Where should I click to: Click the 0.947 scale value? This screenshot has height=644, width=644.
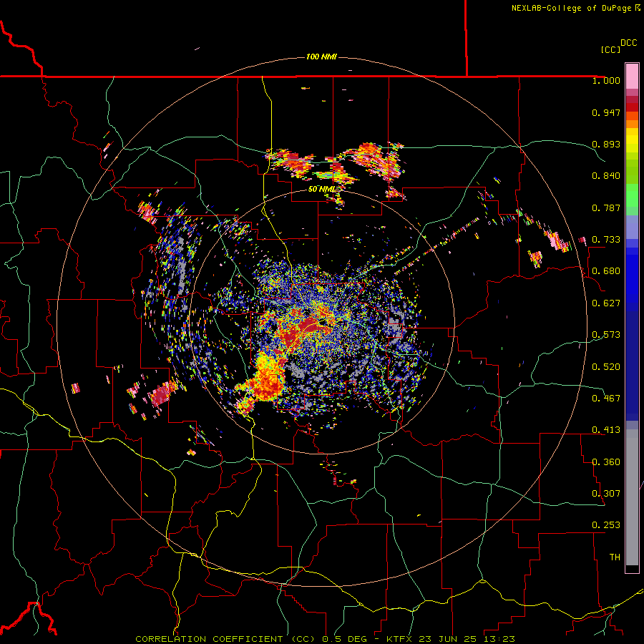point(606,112)
